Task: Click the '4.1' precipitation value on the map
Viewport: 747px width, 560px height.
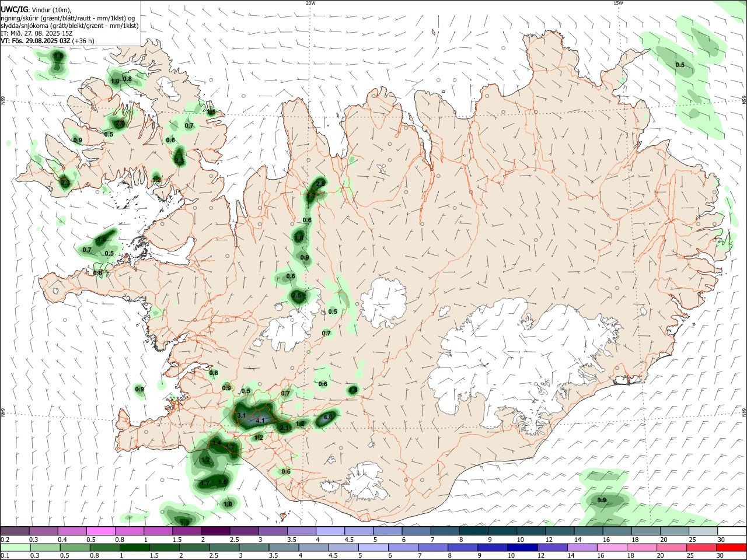Action: (260, 421)
